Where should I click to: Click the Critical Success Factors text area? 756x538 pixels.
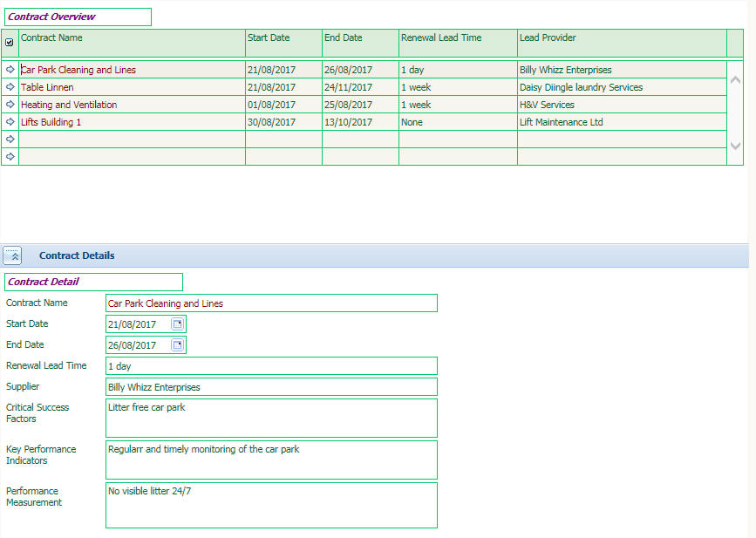tap(271, 419)
